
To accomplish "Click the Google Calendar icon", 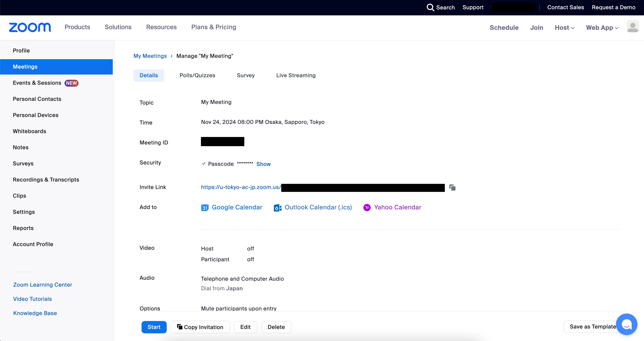I will click(x=205, y=207).
